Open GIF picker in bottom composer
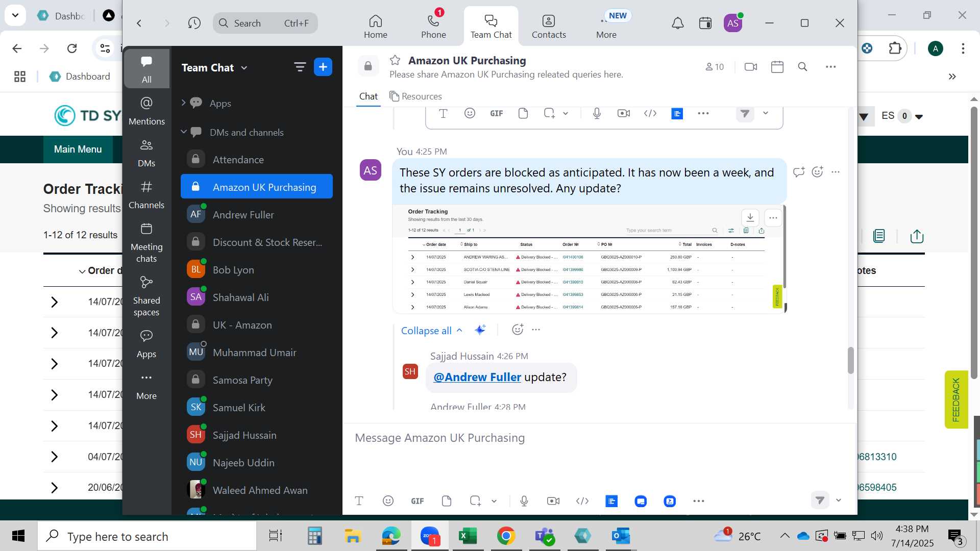 tap(417, 501)
